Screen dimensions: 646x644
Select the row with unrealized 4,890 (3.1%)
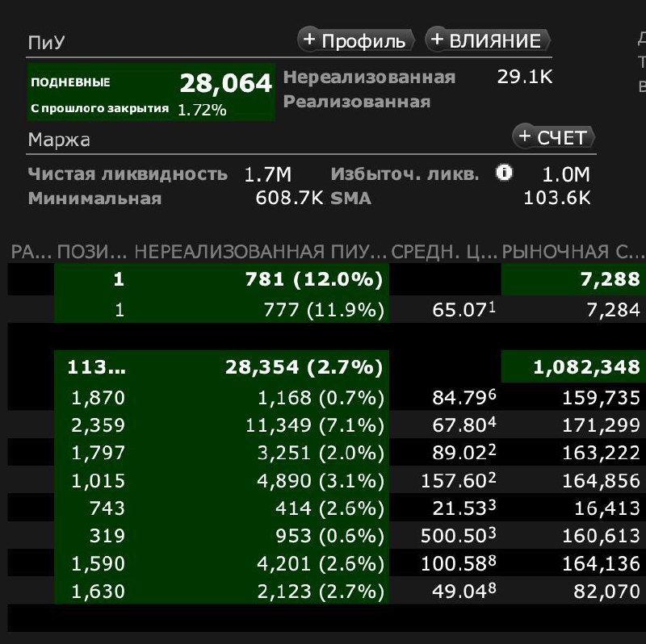[x=327, y=480]
